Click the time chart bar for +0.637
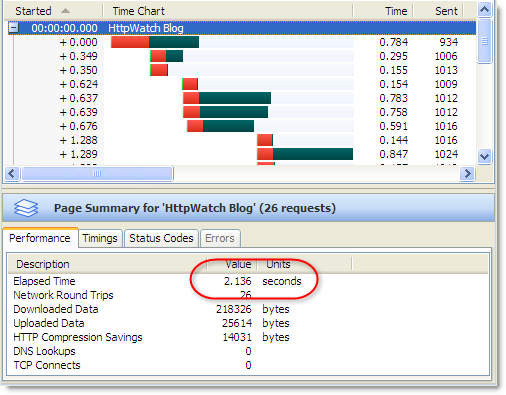 227,98
